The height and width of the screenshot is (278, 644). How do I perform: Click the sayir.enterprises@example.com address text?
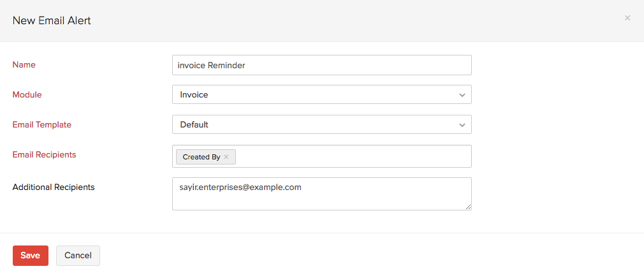[240, 187]
